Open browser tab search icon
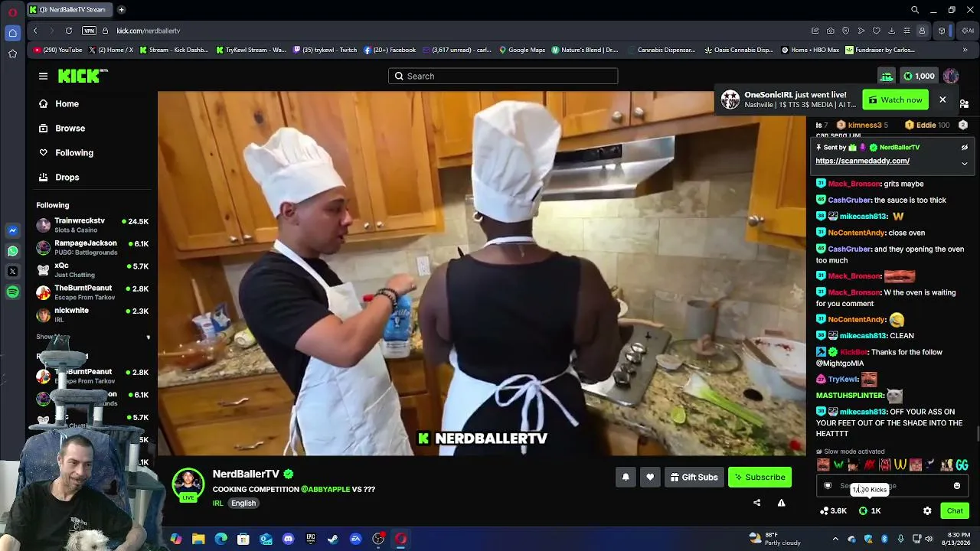This screenshot has height=551, width=980. click(915, 10)
